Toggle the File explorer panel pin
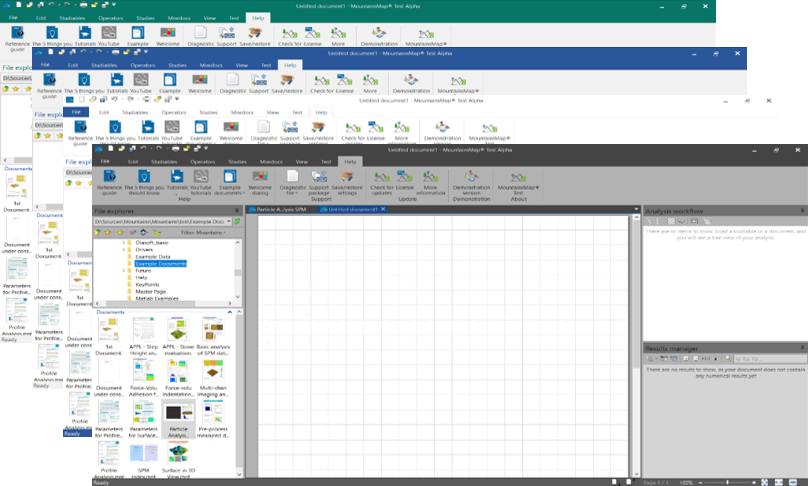Viewport: 808px width, 486px height. coord(237,211)
